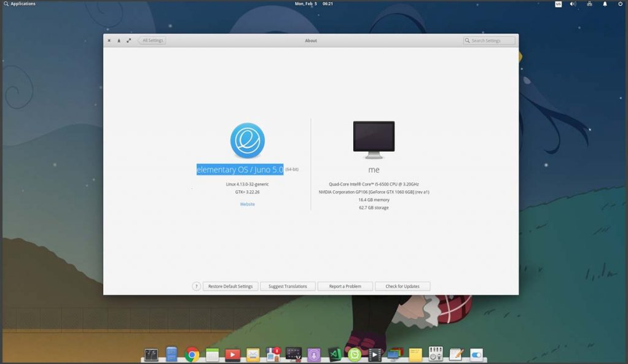This screenshot has height=364, width=628.
Task: Click Restore Default Settings
Action: click(x=230, y=287)
